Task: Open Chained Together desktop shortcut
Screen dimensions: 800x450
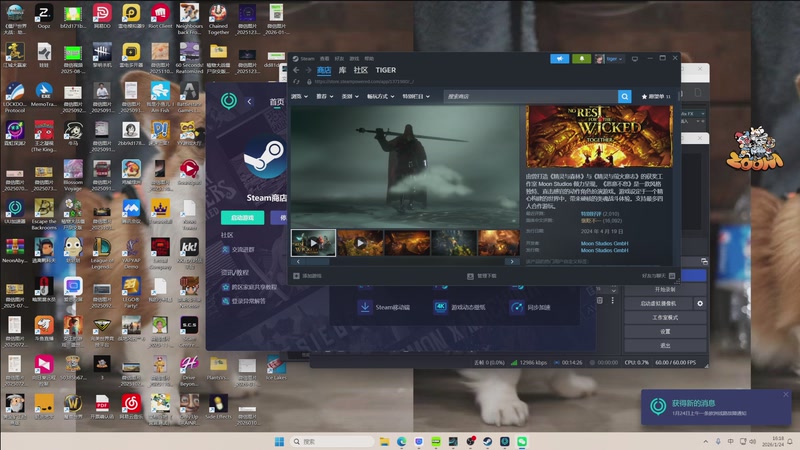Action: click(218, 19)
